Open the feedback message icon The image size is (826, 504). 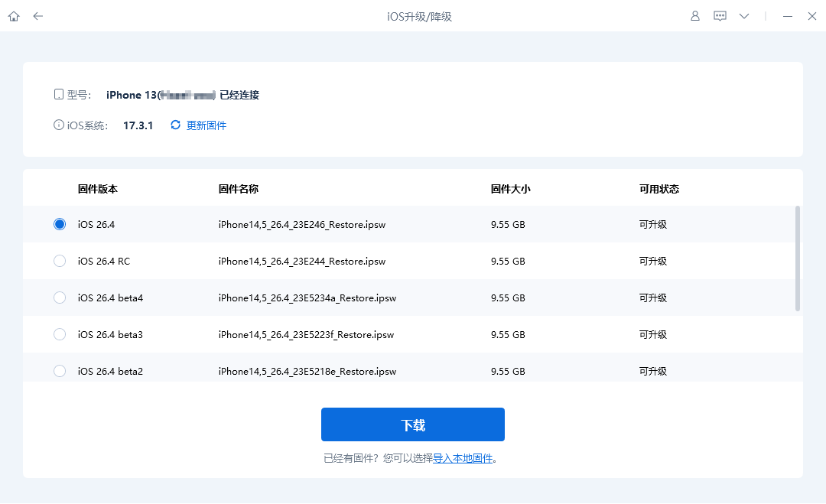tap(720, 15)
